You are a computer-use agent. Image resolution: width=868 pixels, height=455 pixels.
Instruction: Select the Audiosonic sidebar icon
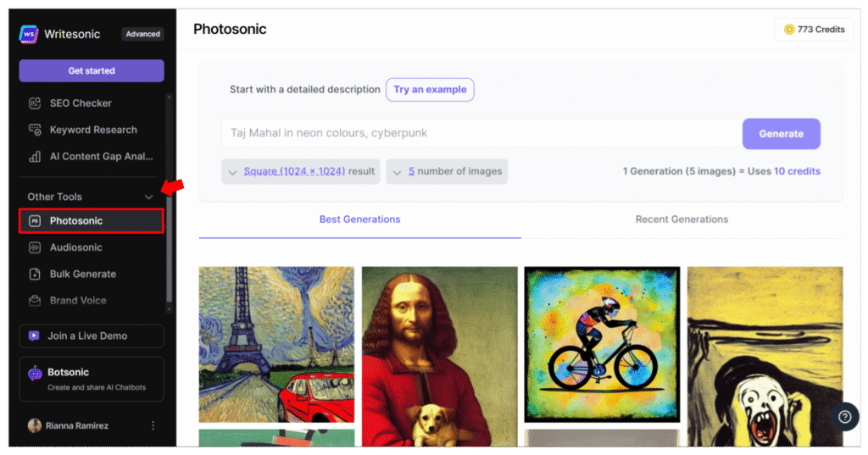[x=35, y=247]
